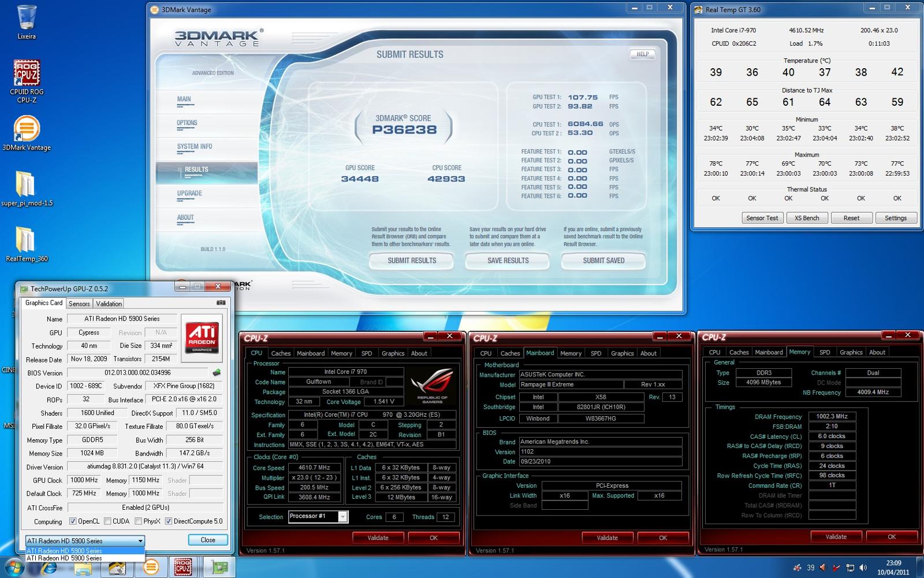Click the ROG logo in CPU-Z CPU window
924x578 pixels.
coord(432,386)
